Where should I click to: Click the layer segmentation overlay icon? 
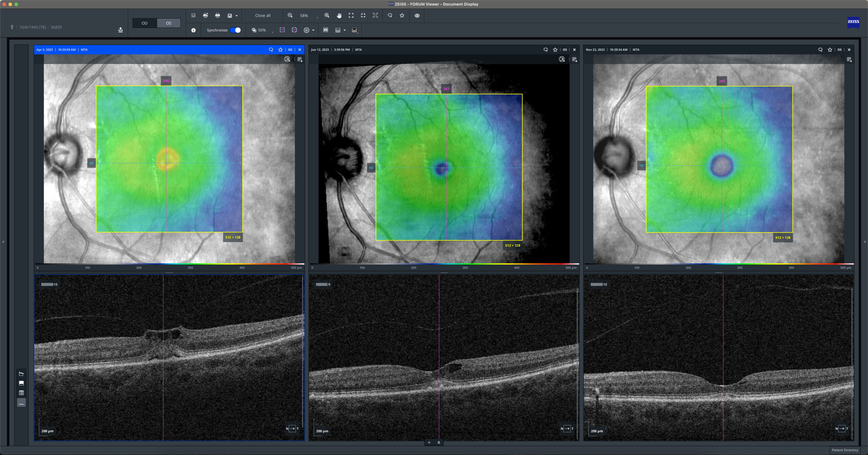click(354, 30)
